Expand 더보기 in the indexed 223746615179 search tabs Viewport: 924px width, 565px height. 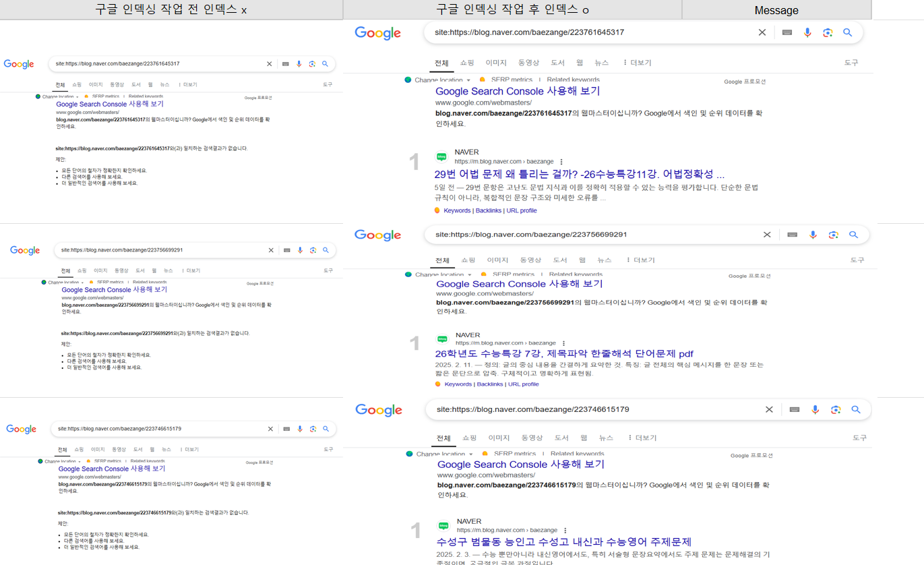pyautogui.click(x=642, y=438)
